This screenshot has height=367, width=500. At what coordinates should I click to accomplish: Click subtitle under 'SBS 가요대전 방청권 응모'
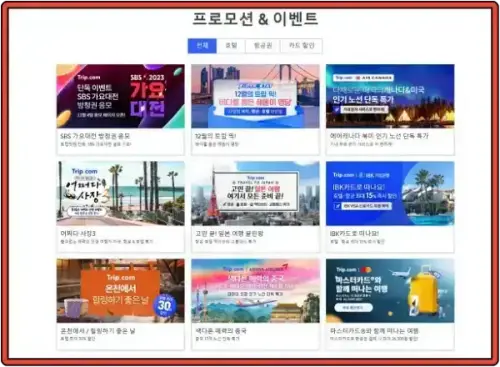point(96,144)
